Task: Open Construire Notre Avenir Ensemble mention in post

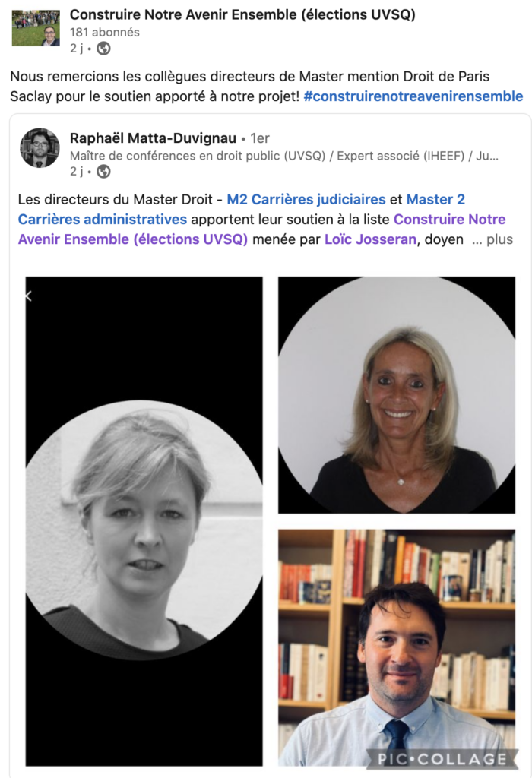Action: [x=262, y=229]
